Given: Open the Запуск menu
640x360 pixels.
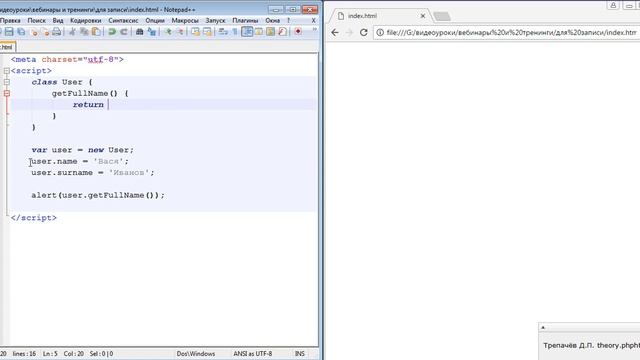Looking at the screenshot, I should point(215,20).
